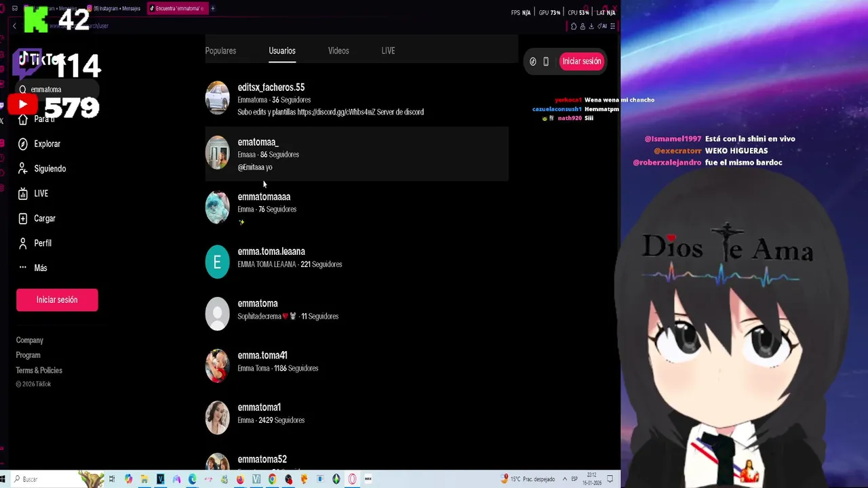Image resolution: width=868 pixels, height=488 pixels.
Task: Click the username emma.toma.leaana
Action: (x=271, y=251)
